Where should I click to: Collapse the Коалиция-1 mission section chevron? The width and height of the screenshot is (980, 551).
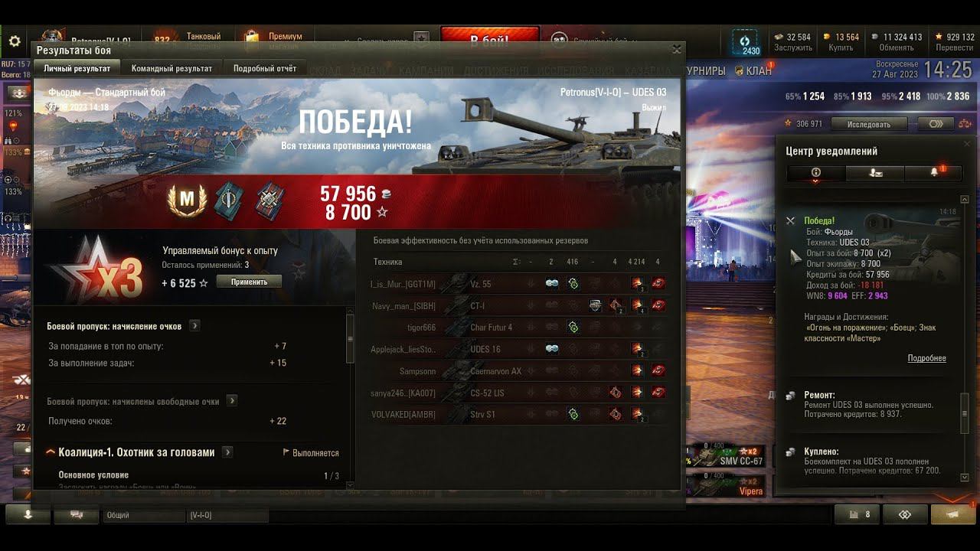click(x=51, y=452)
